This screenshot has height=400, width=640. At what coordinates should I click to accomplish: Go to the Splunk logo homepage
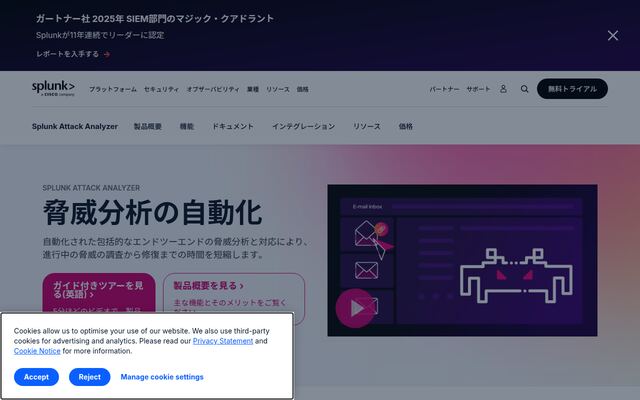53,88
